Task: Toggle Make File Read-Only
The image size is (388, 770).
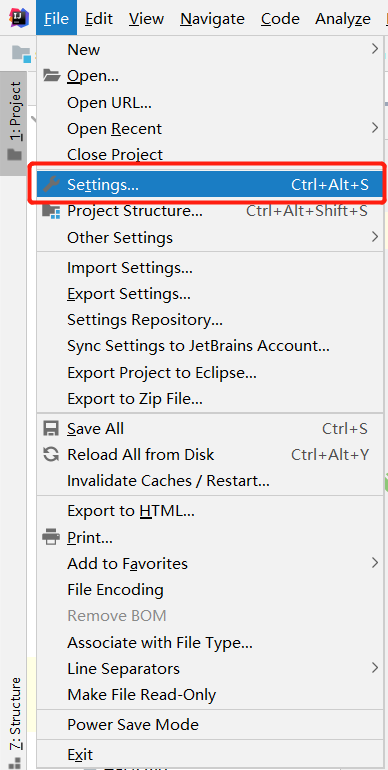Action: (x=210, y=694)
